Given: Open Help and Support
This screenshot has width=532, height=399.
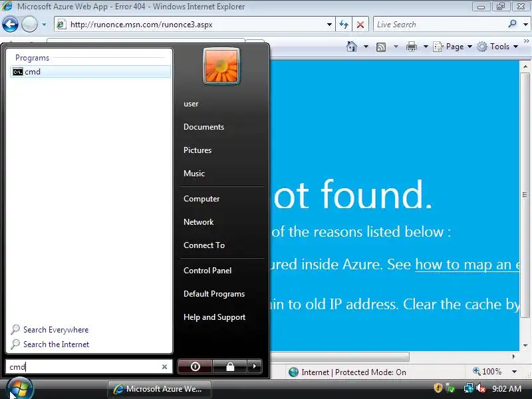Looking at the screenshot, I should click(214, 317).
